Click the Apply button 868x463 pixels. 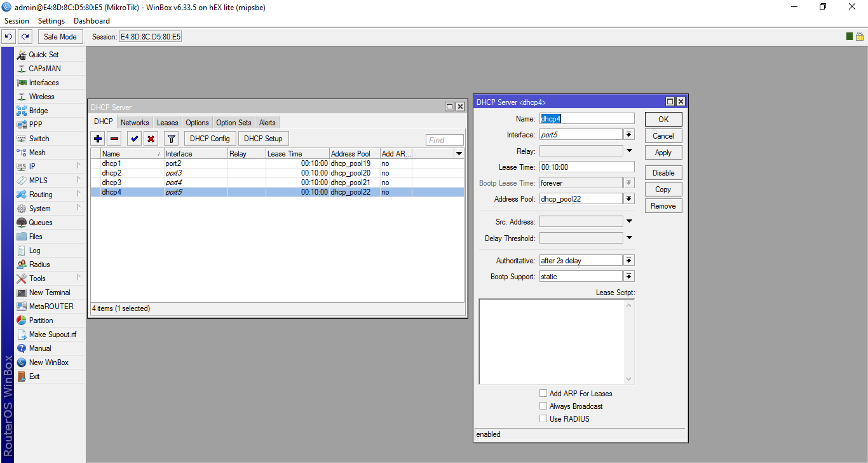663,153
